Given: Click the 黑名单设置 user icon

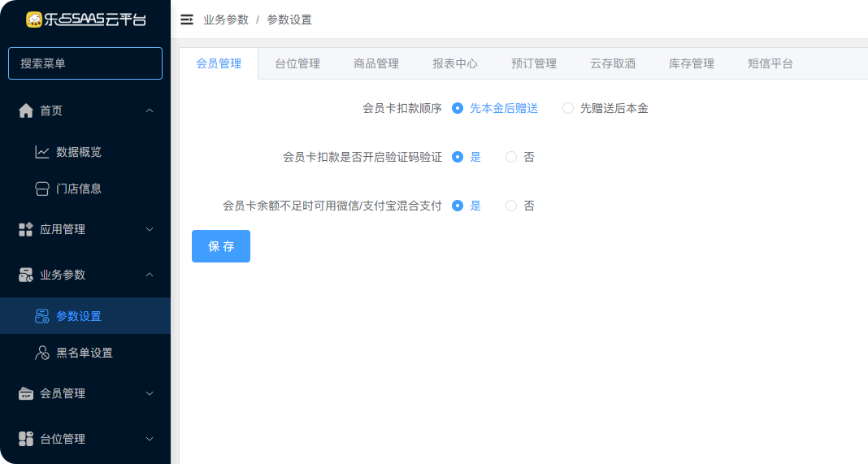Looking at the screenshot, I should [42, 353].
